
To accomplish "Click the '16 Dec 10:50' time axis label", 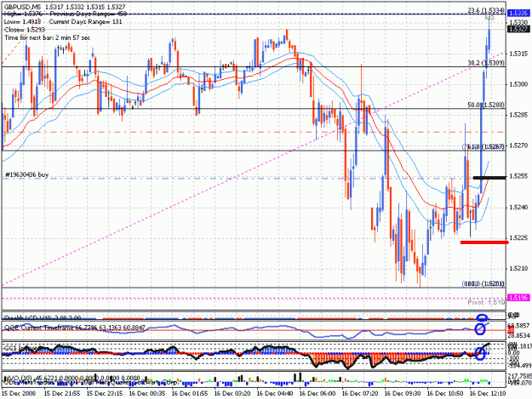I will 445,394.
